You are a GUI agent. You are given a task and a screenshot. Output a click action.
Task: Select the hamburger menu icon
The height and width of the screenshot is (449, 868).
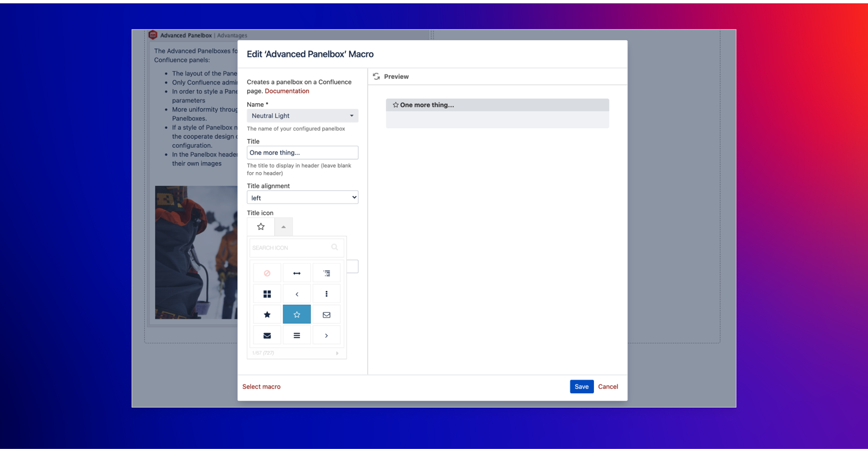pyautogui.click(x=297, y=335)
